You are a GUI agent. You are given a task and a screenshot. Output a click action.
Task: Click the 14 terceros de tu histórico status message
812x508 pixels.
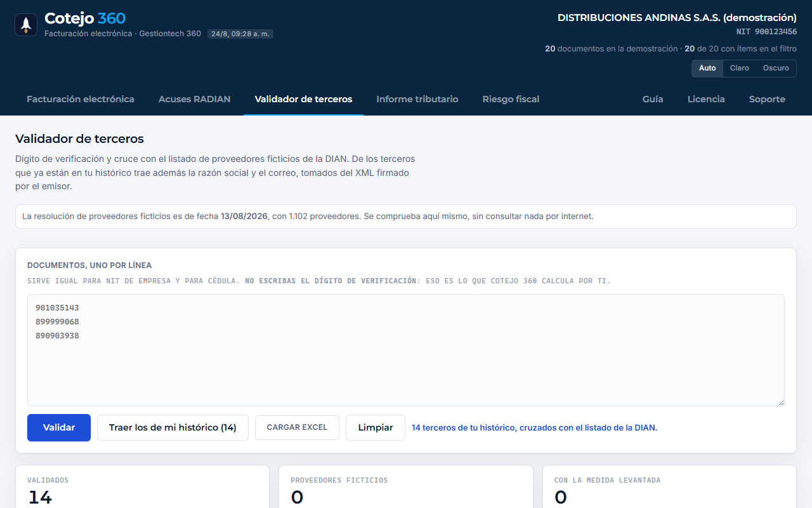[x=534, y=428]
